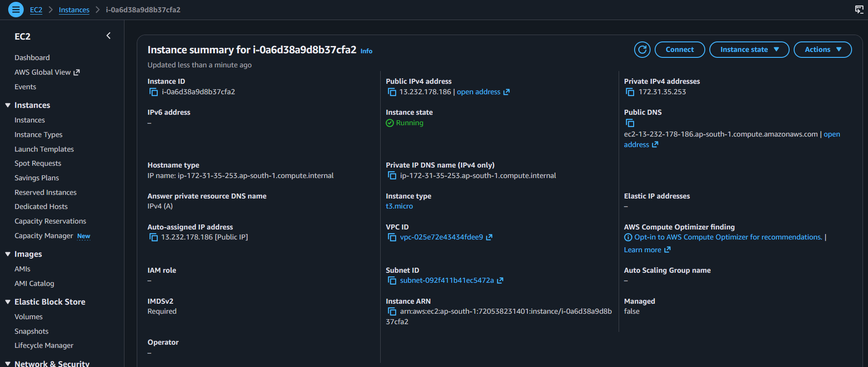Copy the Instance ID to clipboard
The image size is (868, 367).
coord(154,92)
